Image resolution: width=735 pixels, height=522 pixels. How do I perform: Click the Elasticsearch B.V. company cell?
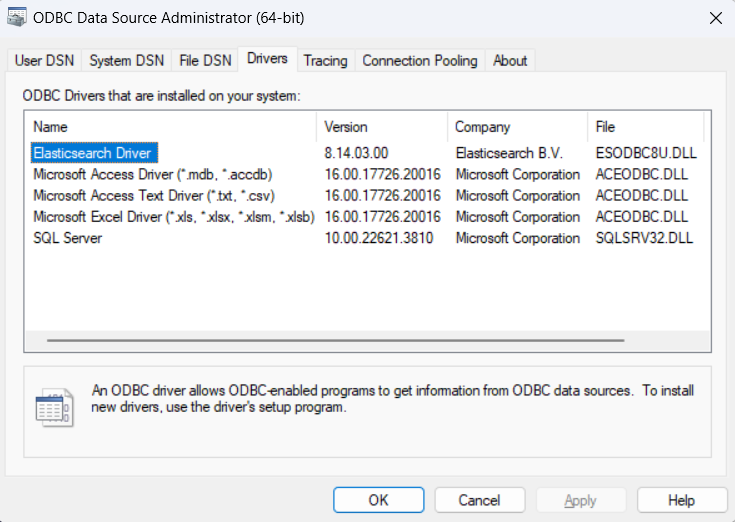point(509,153)
